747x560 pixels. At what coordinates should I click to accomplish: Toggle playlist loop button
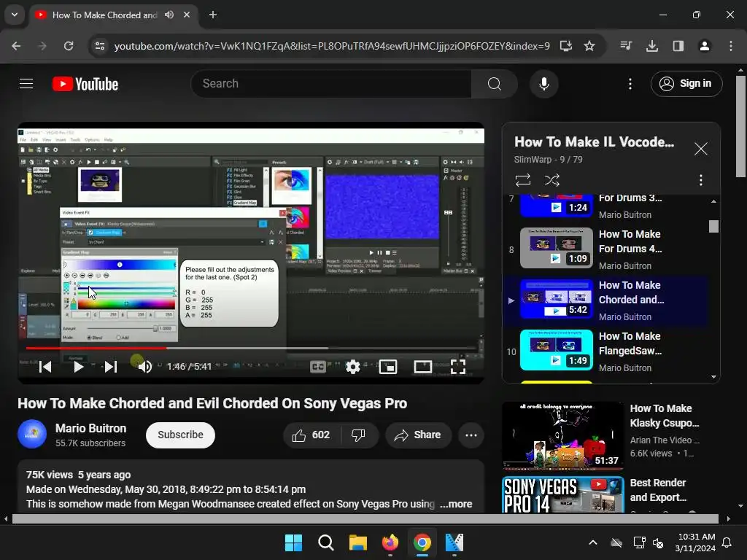(x=522, y=180)
